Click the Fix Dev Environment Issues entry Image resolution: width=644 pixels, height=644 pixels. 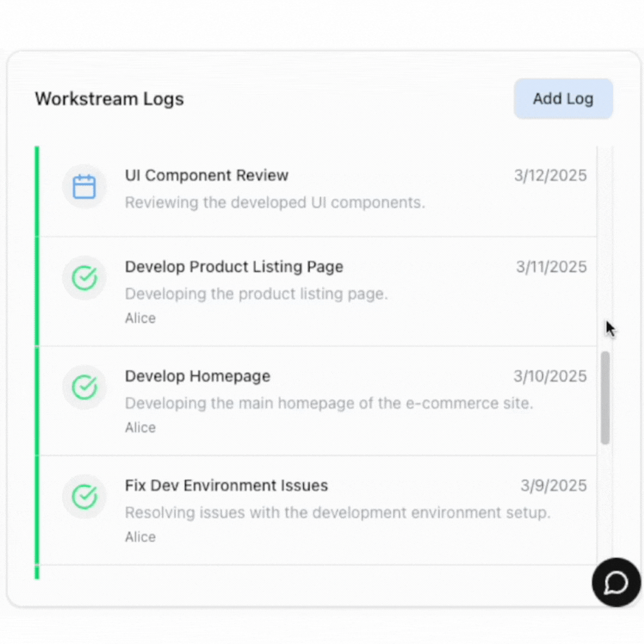click(x=226, y=485)
